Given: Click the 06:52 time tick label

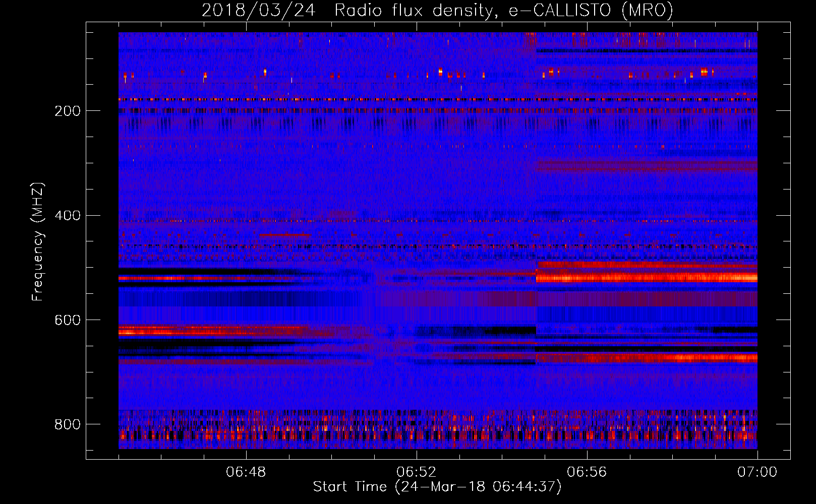Looking at the screenshot, I should coord(417,472).
